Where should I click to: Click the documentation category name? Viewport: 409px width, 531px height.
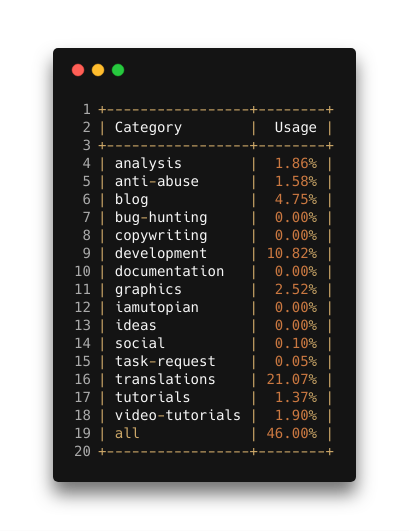[x=169, y=271]
